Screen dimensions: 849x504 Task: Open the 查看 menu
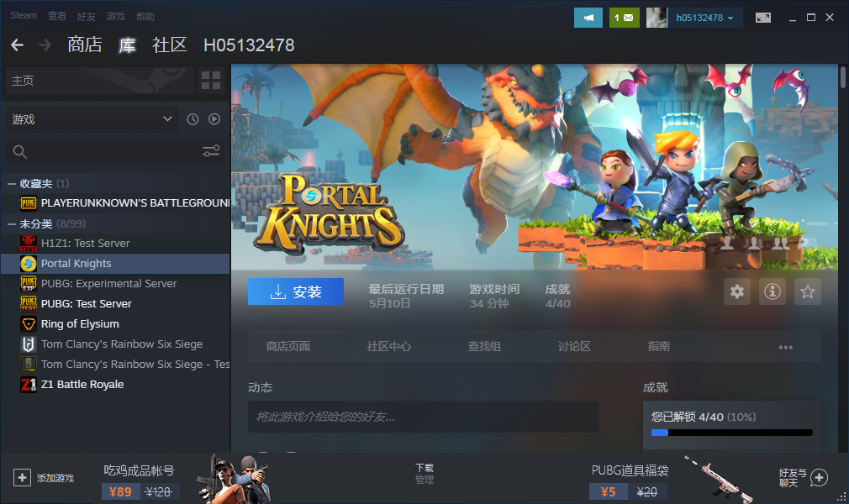tap(57, 16)
